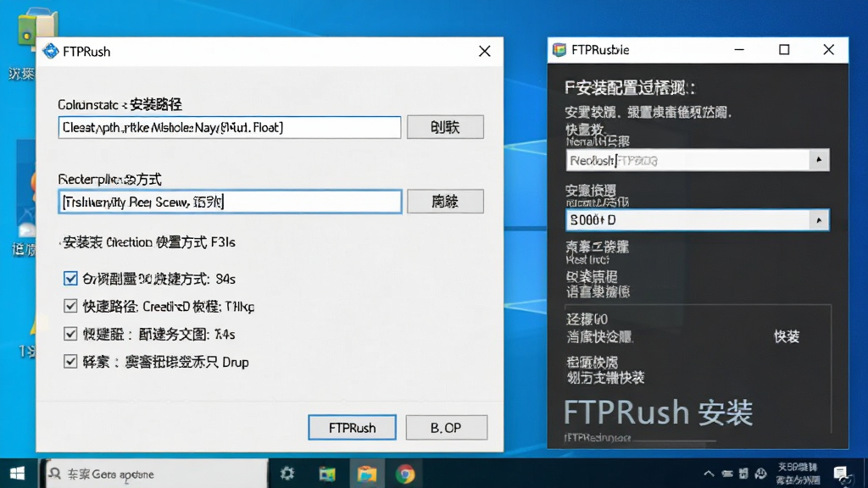868x488 pixels.
Task: Click the taskbar clock
Action: tap(798, 474)
